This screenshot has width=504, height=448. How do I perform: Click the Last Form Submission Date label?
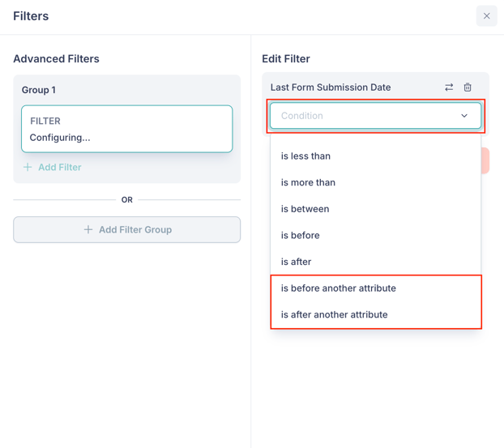[x=331, y=87]
